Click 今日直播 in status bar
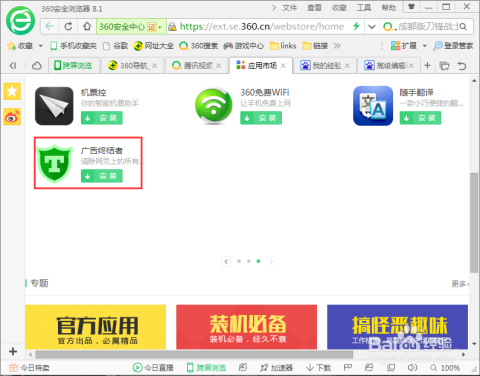The width and height of the screenshot is (480, 376). point(153,368)
